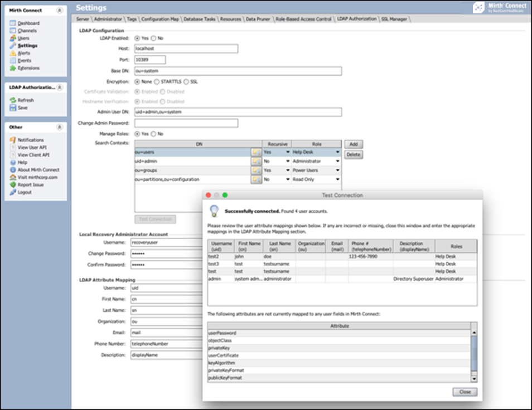
Task: Open Extensions using the puzzle icon
Action: [x=13, y=68]
